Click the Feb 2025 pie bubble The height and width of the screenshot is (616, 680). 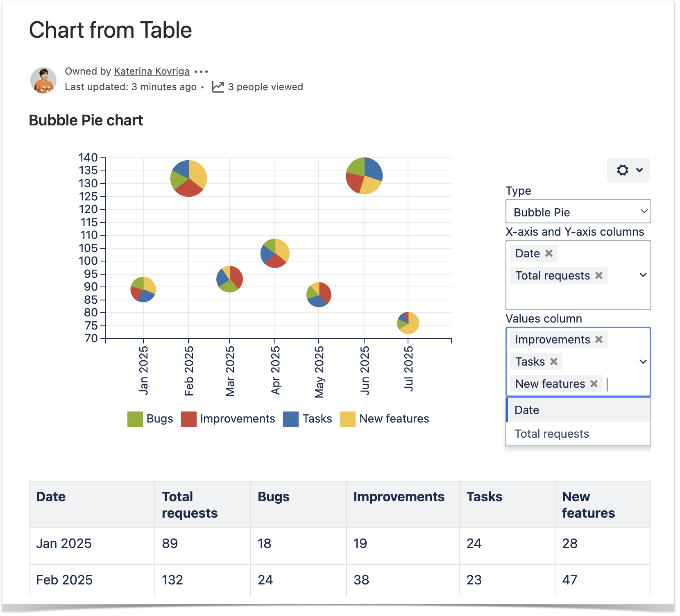(x=188, y=178)
